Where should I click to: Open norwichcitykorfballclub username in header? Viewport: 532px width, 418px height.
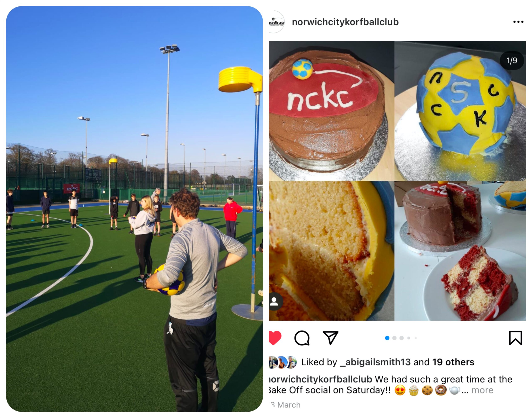(x=345, y=22)
